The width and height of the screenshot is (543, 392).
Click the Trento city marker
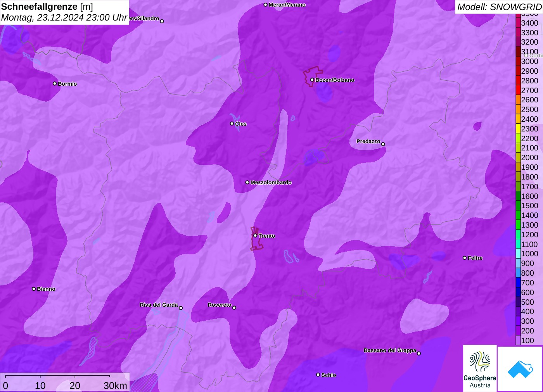coord(255,235)
